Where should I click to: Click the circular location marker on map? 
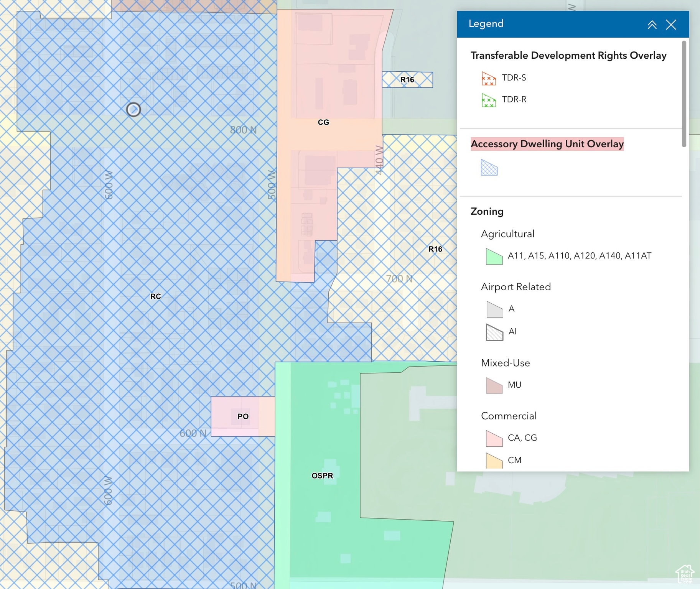(x=133, y=110)
